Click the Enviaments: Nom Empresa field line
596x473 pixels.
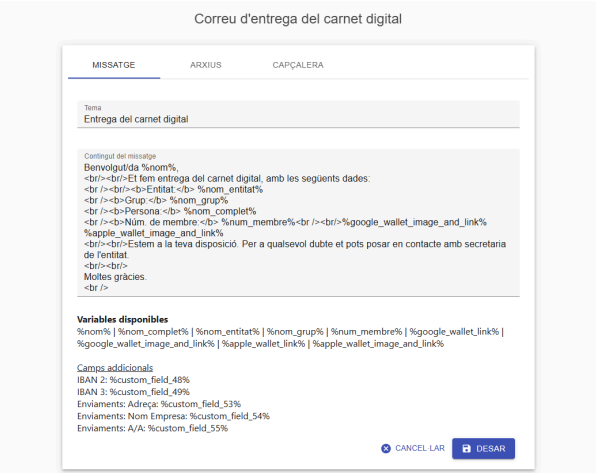[x=173, y=416]
